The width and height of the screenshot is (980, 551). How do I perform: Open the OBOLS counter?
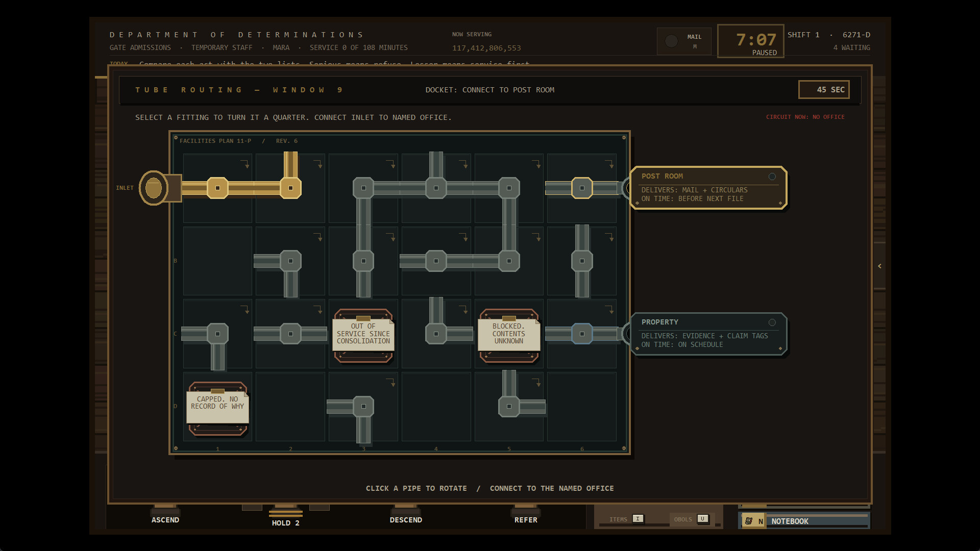click(691, 519)
